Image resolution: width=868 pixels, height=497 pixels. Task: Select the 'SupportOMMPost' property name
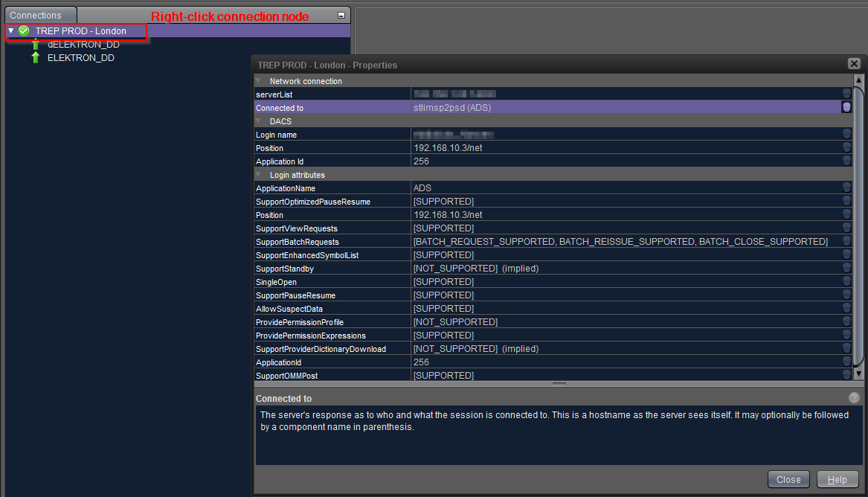[x=287, y=376]
